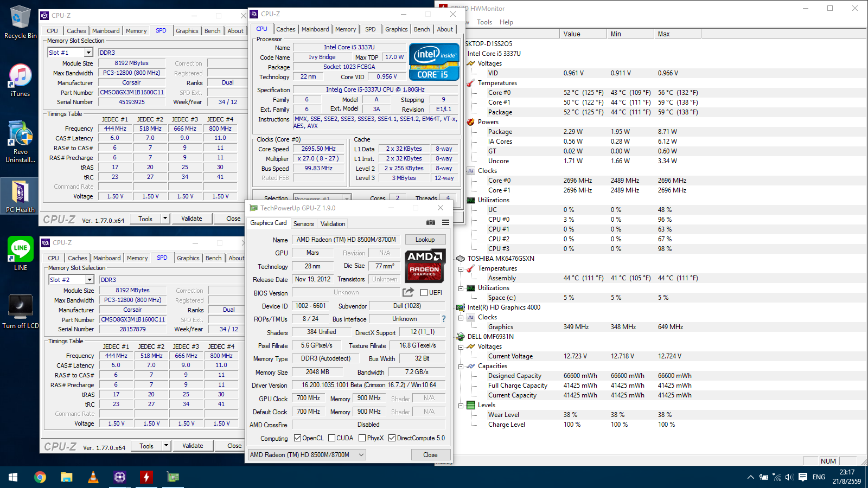
Task: Click the VLC icon in the taskbar
Action: (x=93, y=477)
